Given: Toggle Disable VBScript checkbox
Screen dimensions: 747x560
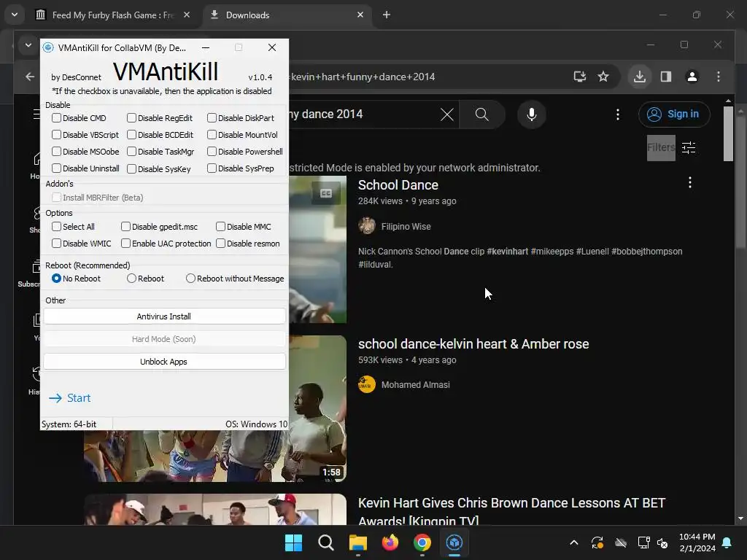Looking at the screenshot, I should pos(56,135).
